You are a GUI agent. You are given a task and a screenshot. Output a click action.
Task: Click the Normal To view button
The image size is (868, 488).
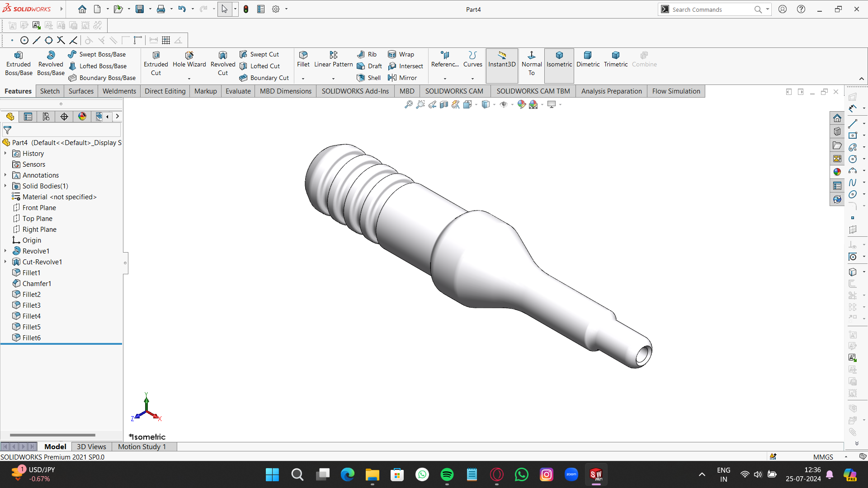[x=532, y=63]
